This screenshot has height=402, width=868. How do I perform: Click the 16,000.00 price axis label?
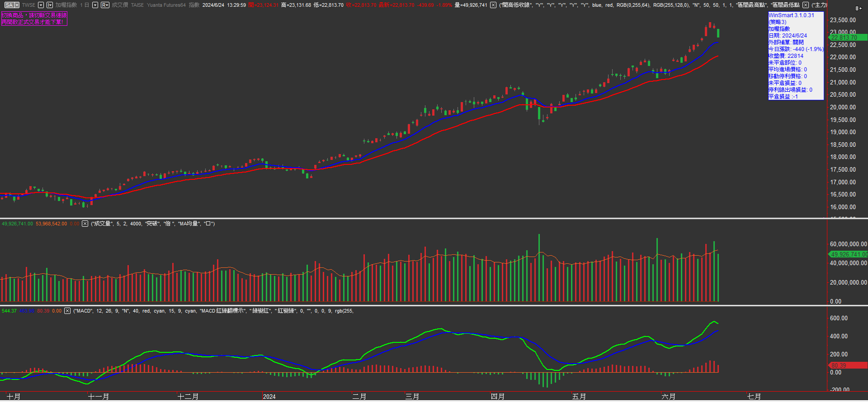coord(843,207)
